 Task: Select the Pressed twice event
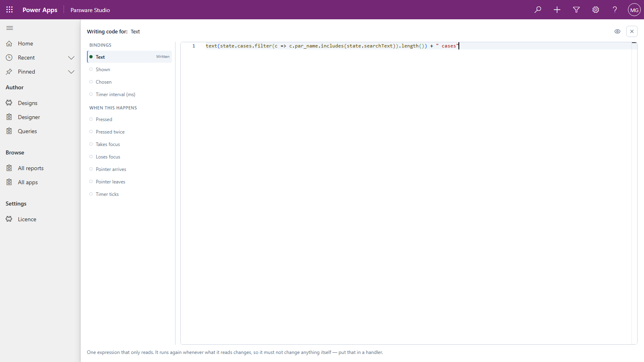click(130, 132)
